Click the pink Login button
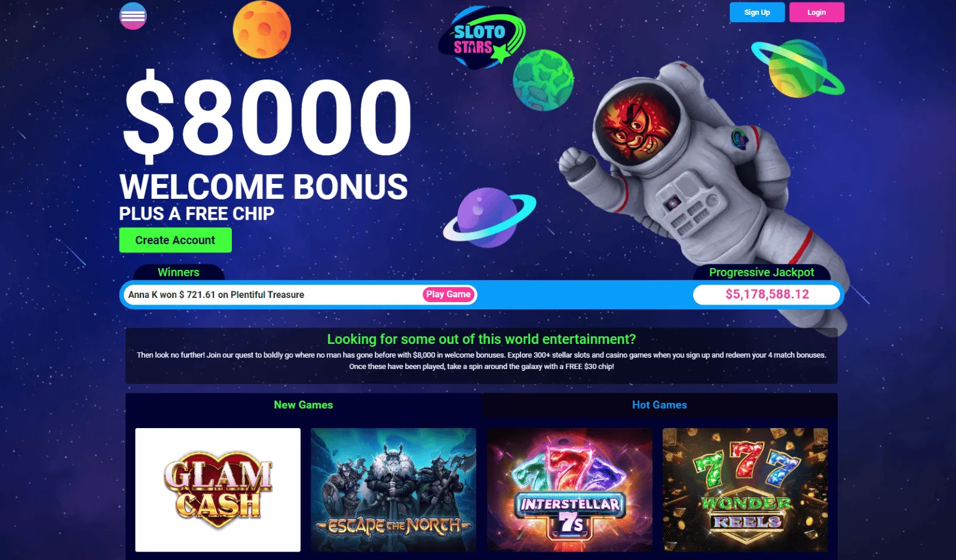Viewport: 956px width, 560px height. tap(817, 12)
